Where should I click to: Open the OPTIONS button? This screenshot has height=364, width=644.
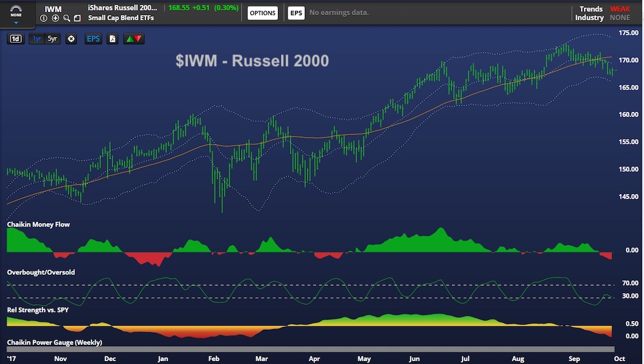click(x=263, y=13)
